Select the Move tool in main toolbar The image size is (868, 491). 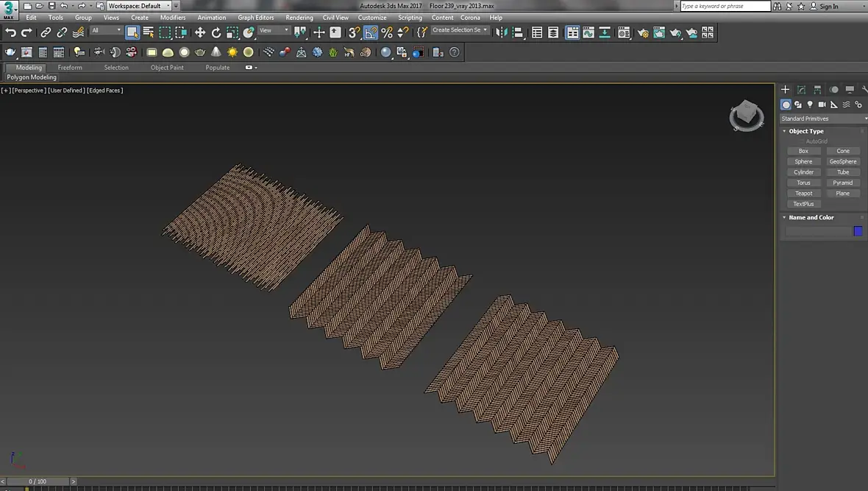pos(200,32)
